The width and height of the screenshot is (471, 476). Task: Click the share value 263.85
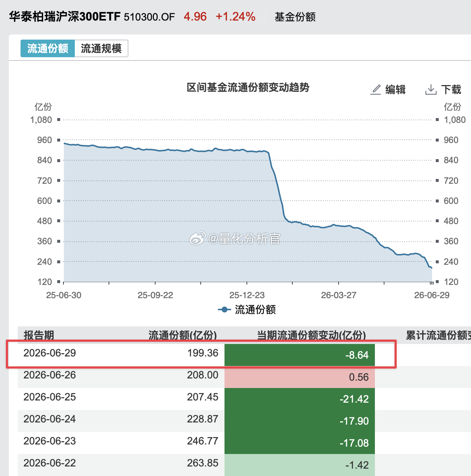[203, 463]
